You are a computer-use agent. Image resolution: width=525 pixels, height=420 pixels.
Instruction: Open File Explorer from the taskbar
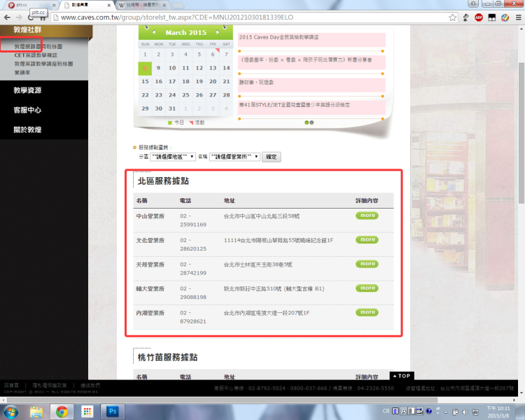[x=36, y=412]
